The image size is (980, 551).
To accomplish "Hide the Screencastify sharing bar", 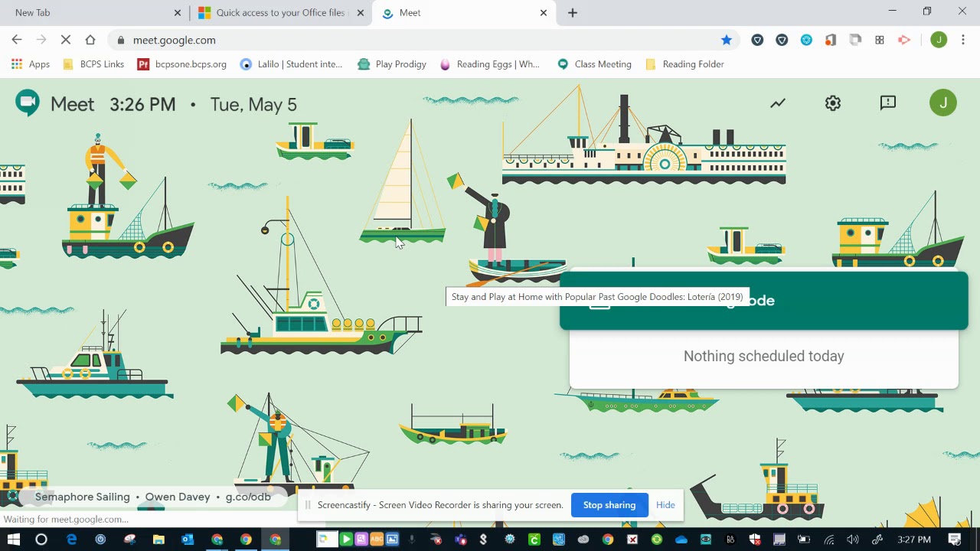I will click(x=665, y=505).
